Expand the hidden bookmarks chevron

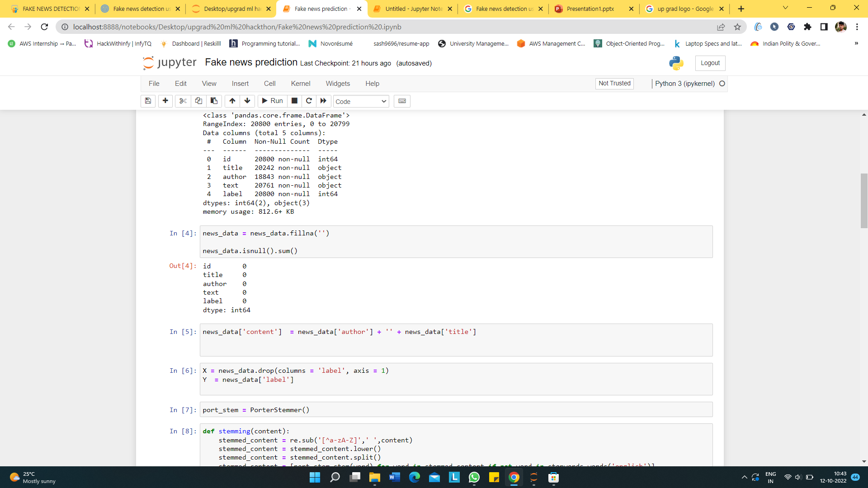click(x=856, y=43)
